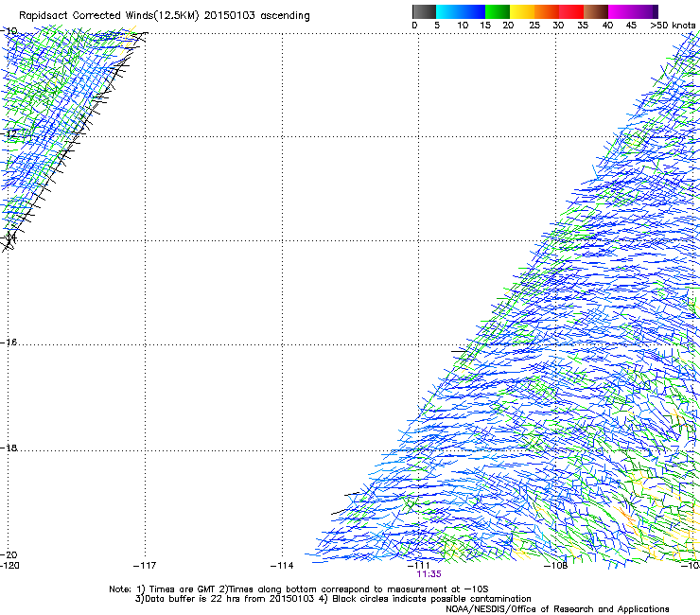This screenshot has height=615, width=700.
Task: Click the Rapidscat Corrected Winds title text
Action: [165, 16]
